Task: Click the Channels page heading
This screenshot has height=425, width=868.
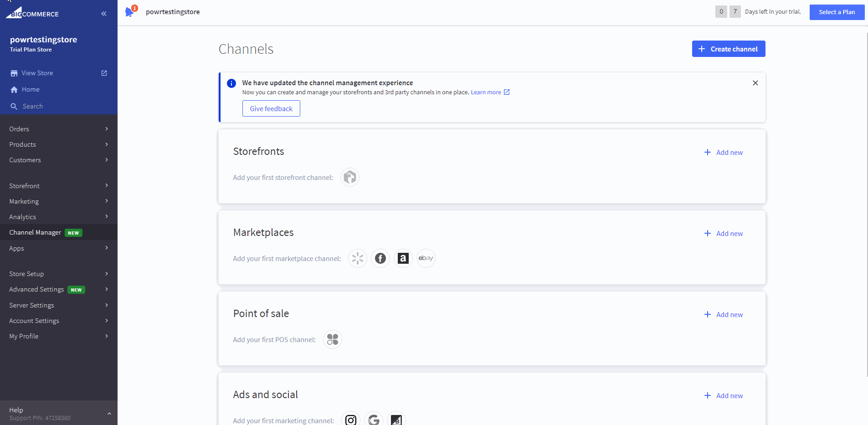Action: [x=246, y=49]
